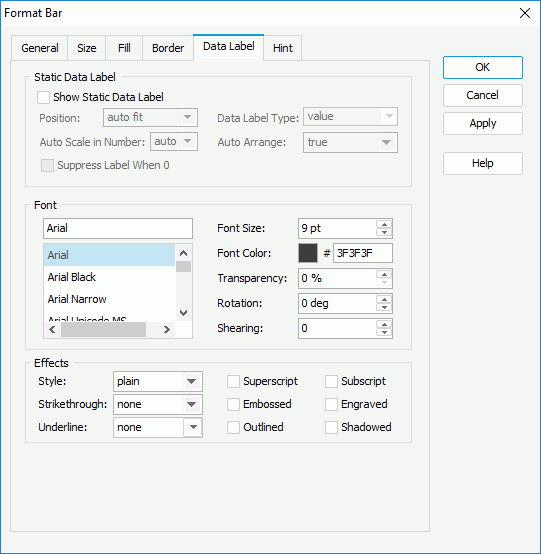Open Help for this dialog
The image size is (541, 554).
pos(483,163)
